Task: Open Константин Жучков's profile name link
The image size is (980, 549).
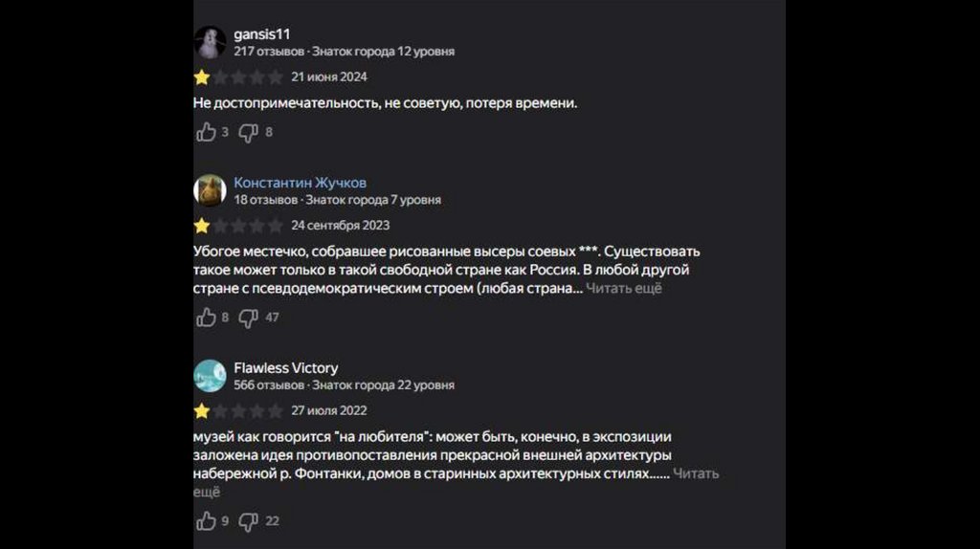Action: [x=300, y=183]
